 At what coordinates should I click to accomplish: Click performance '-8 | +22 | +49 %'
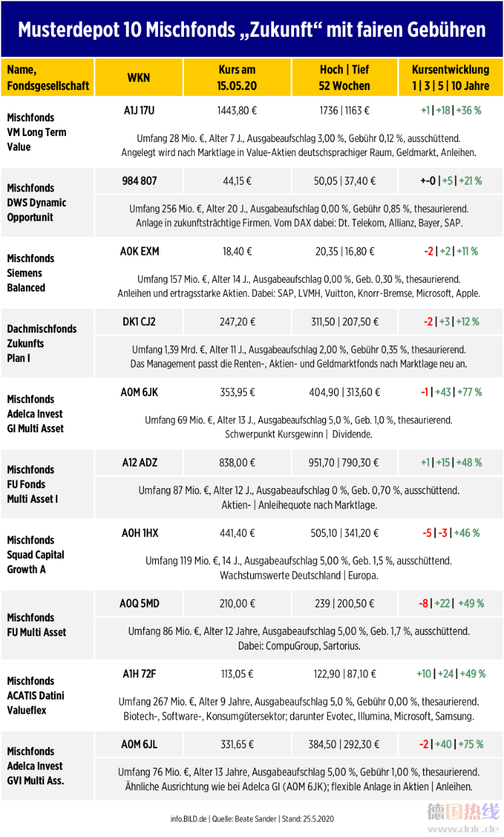(451, 604)
